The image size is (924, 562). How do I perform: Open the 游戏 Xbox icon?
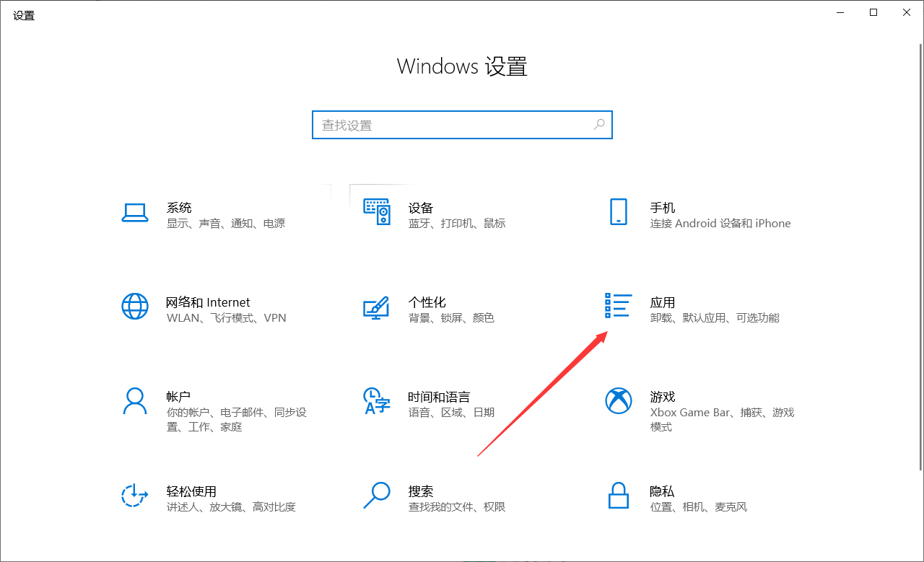tap(619, 401)
